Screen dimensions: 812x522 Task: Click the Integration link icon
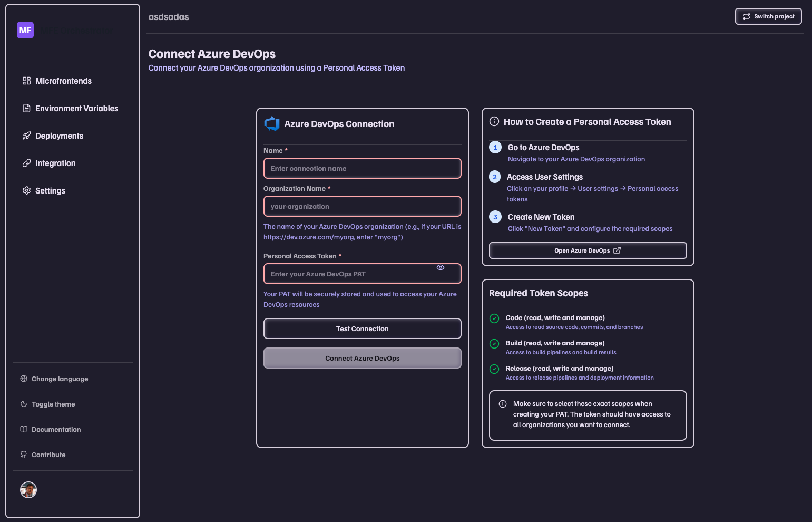pyautogui.click(x=26, y=163)
